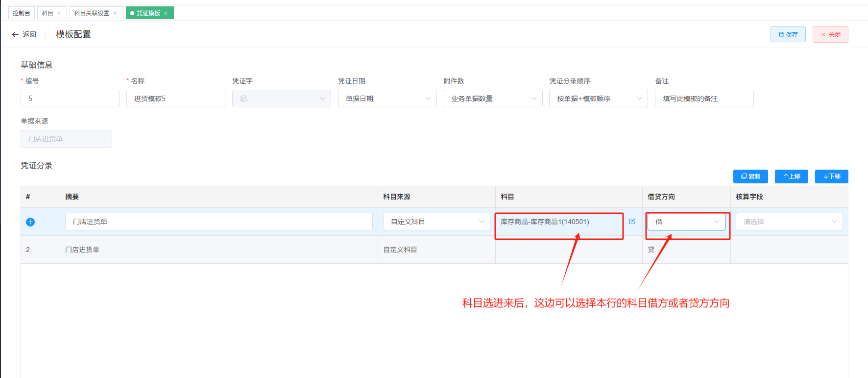Click the blue plus add-row icon

coord(30,222)
